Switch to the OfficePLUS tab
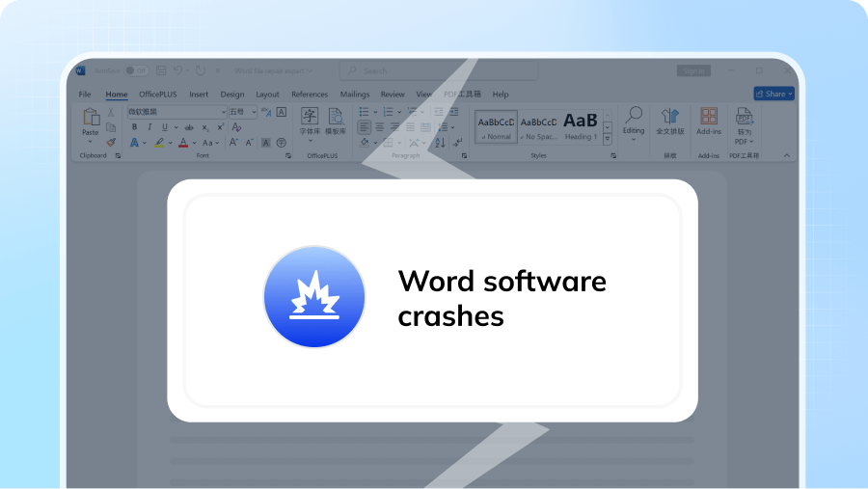 point(158,95)
